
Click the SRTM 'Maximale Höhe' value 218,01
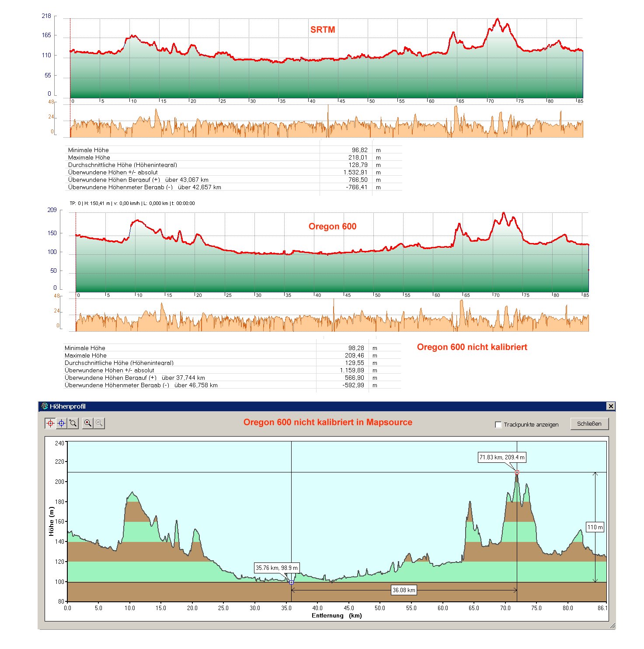(358, 157)
